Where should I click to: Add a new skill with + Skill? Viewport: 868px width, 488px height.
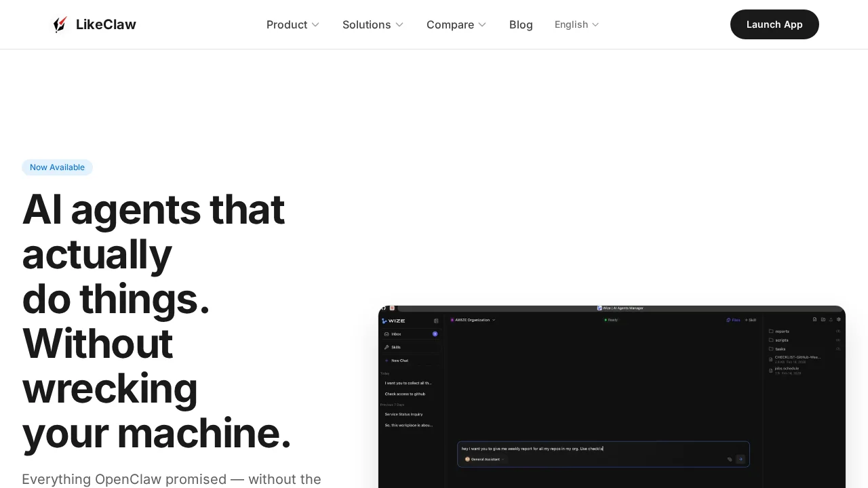pyautogui.click(x=750, y=320)
